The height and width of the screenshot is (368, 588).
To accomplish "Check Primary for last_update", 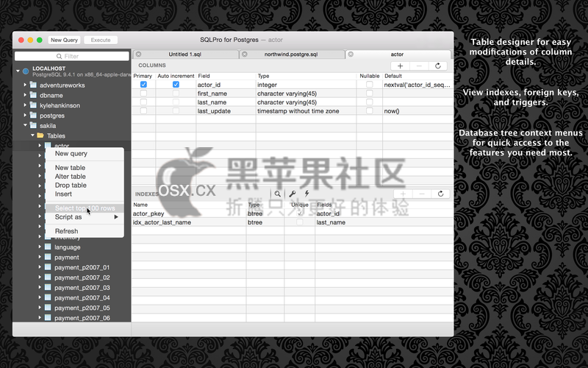I will tap(143, 111).
